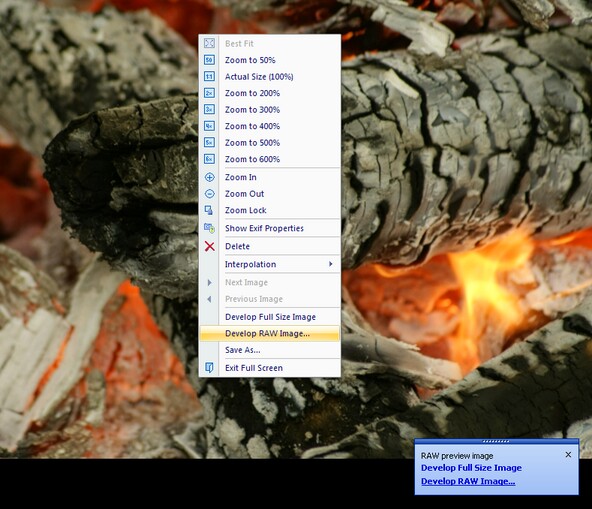Select the highlighted Develop RAW Image... entry
592x509 pixels.
point(270,333)
